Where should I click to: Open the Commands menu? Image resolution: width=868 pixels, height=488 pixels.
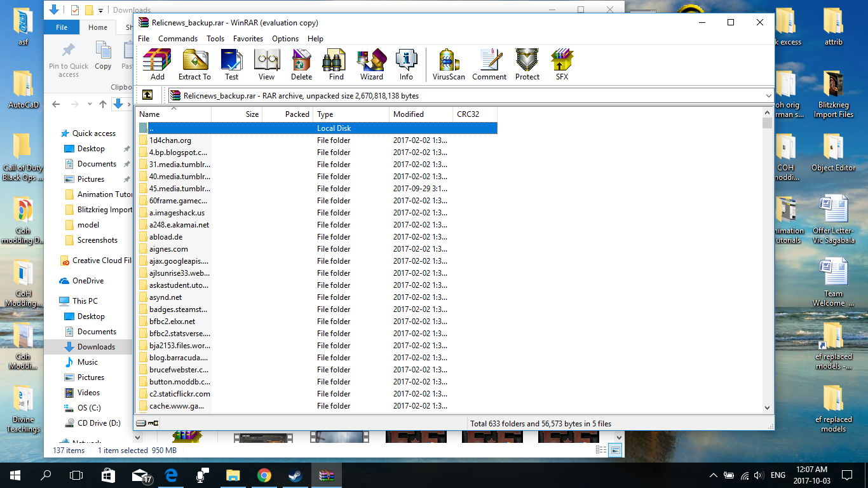pyautogui.click(x=178, y=39)
